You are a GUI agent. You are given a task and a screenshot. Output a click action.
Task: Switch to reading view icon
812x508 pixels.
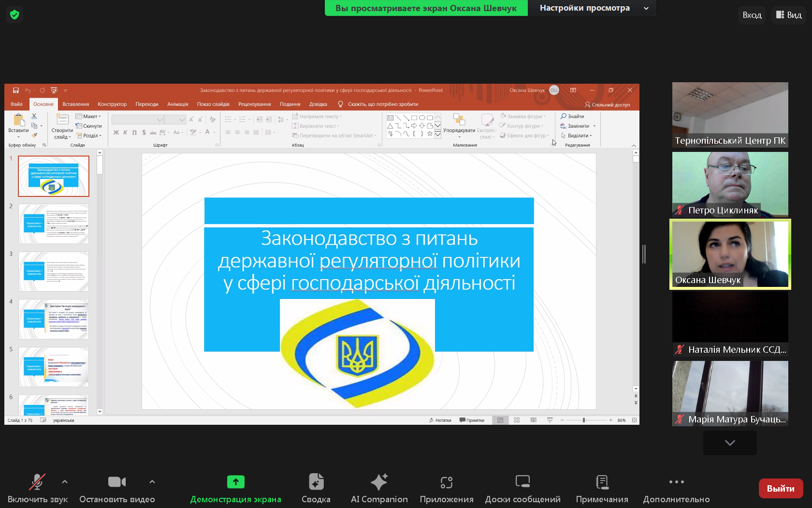point(533,420)
